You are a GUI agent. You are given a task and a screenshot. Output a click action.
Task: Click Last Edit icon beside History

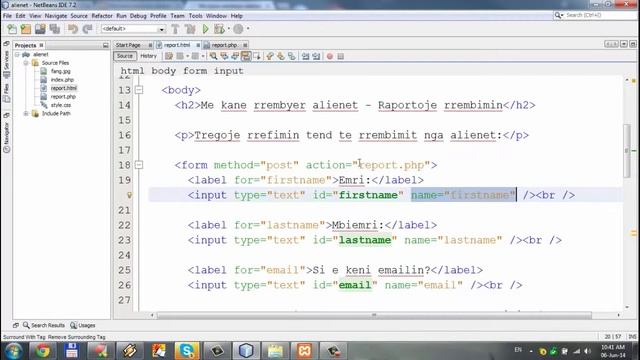point(169,56)
